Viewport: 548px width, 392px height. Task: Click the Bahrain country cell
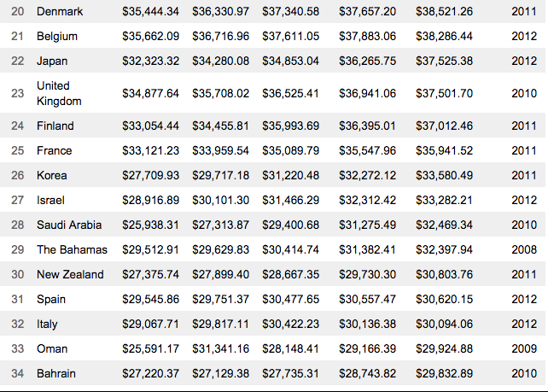tap(56, 374)
